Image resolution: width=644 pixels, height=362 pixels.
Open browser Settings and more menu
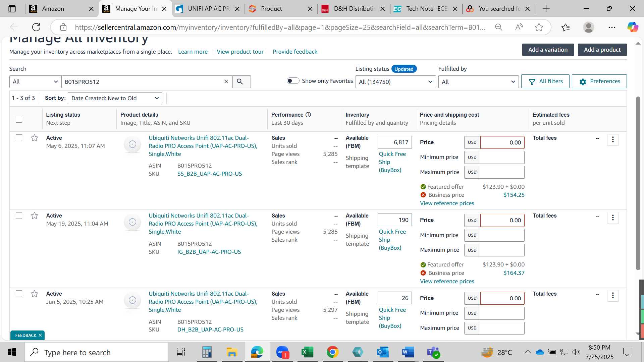pyautogui.click(x=612, y=27)
